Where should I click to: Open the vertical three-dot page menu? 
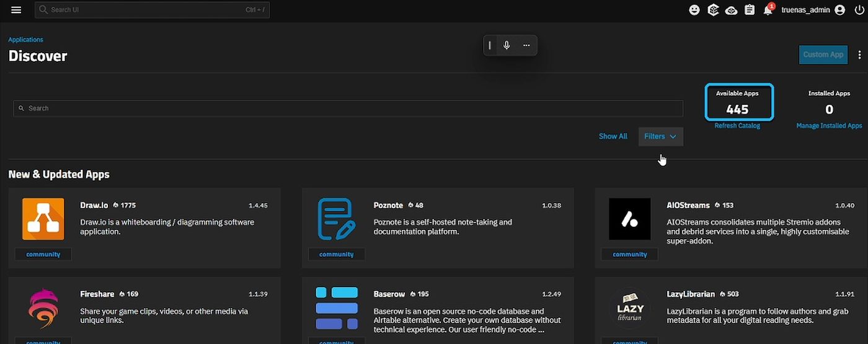click(x=859, y=55)
